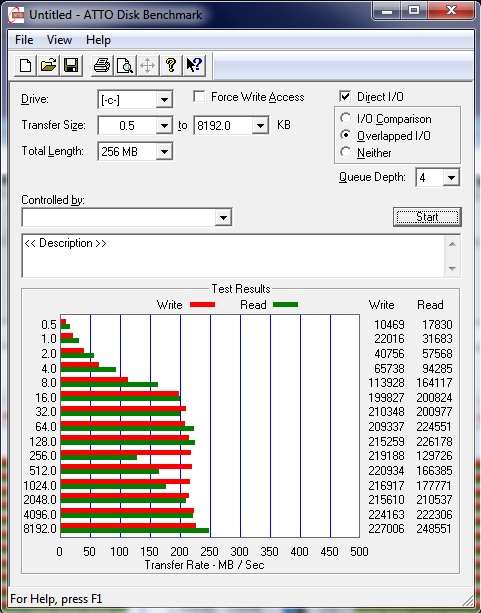The width and height of the screenshot is (481, 613).
Task: Click inside the Description text box
Action: [233, 256]
